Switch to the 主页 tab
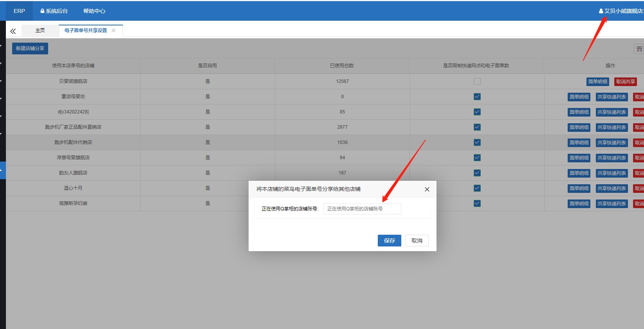Viewport: 644px width, 329px height. (40, 31)
